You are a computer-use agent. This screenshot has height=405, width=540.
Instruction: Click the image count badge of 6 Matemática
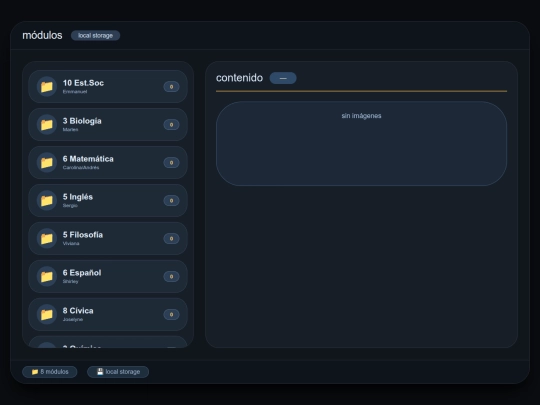[x=171, y=163]
